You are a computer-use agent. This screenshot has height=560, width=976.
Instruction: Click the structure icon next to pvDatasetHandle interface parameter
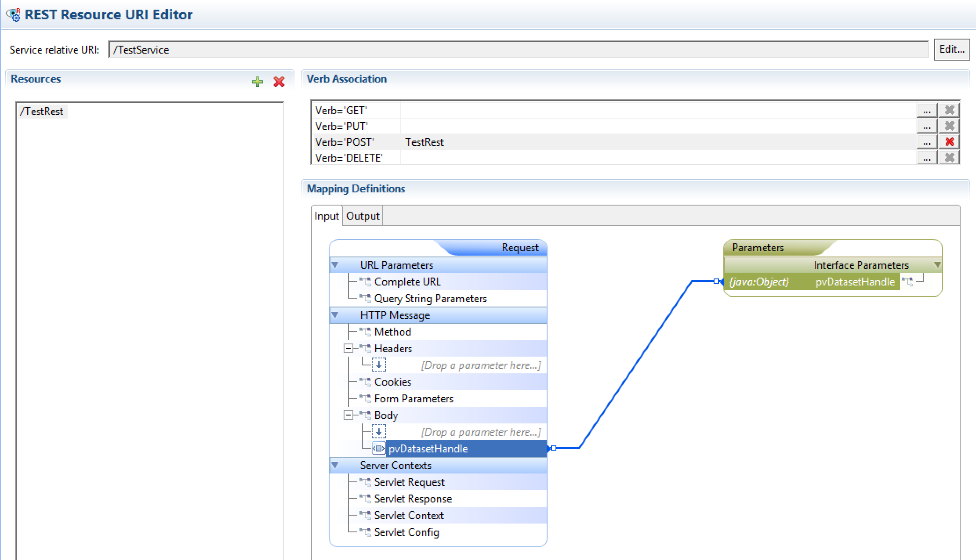click(907, 282)
